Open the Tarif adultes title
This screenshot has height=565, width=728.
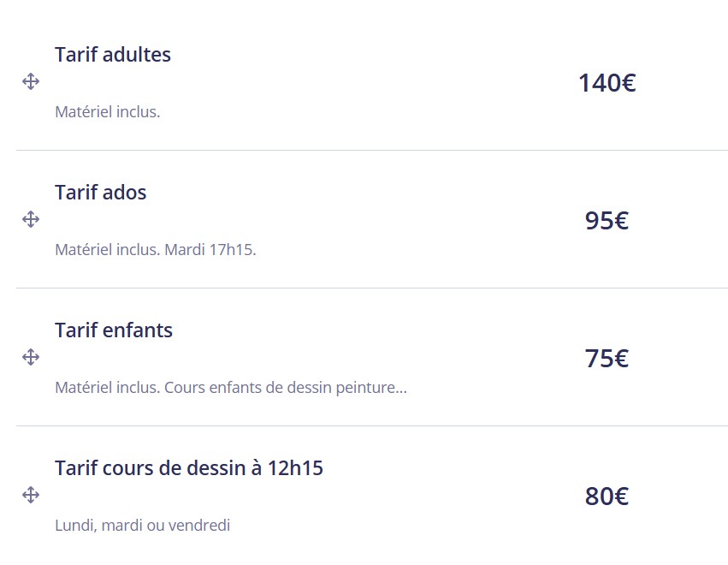[113, 55]
